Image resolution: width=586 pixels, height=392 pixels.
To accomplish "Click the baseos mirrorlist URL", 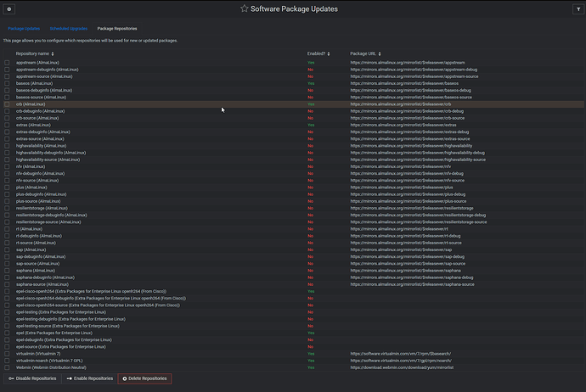I will (404, 83).
